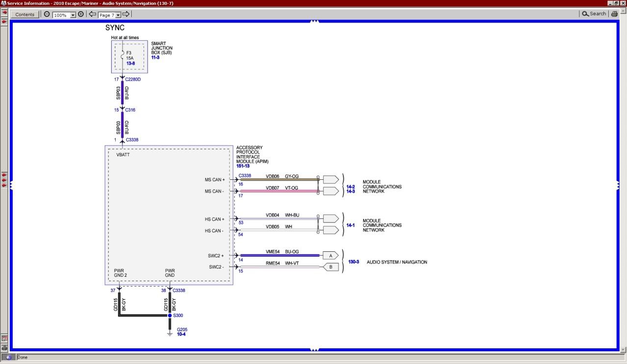Open the Contents panel
The height and width of the screenshot is (364, 627).
pos(25,14)
